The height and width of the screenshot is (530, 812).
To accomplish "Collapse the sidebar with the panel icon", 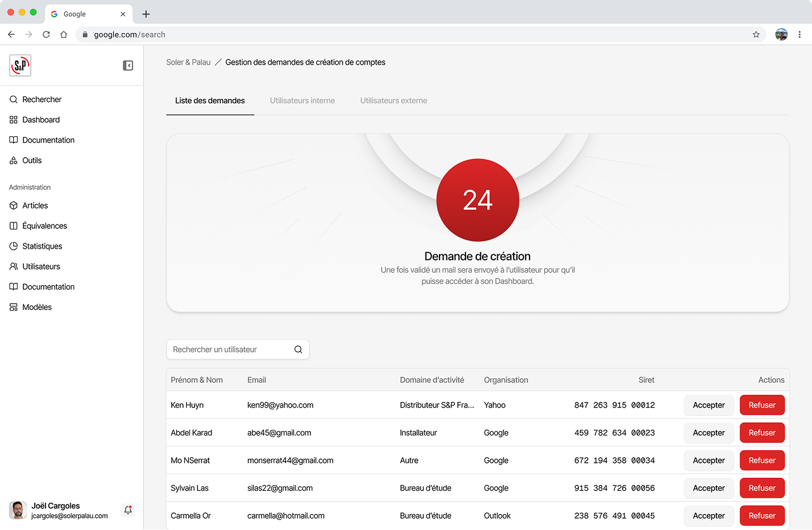I will click(x=128, y=65).
